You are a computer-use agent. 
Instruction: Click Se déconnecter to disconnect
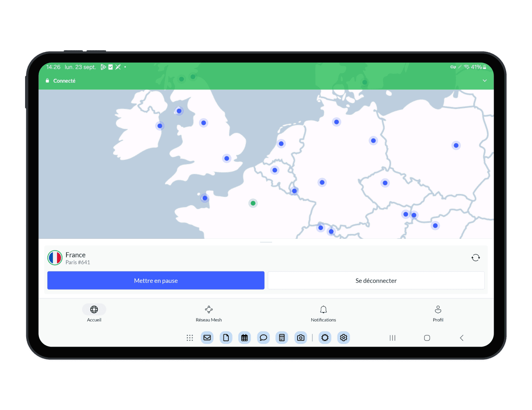pyautogui.click(x=376, y=281)
